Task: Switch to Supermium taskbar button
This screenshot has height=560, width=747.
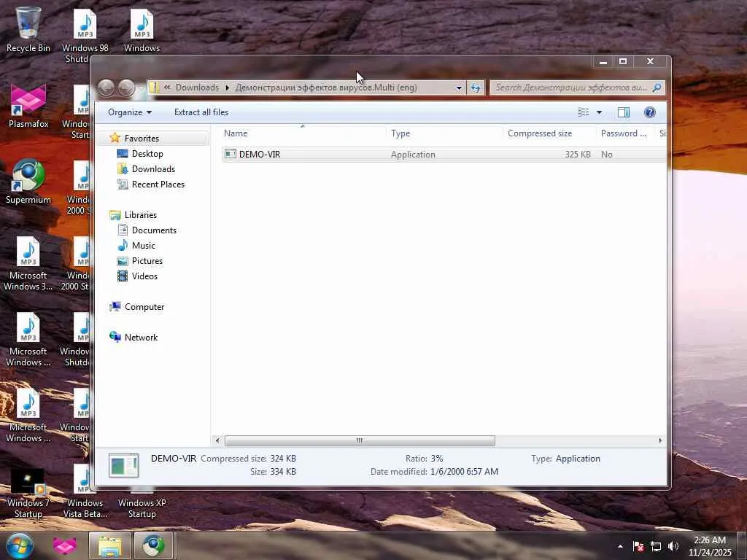Action: 153,545
